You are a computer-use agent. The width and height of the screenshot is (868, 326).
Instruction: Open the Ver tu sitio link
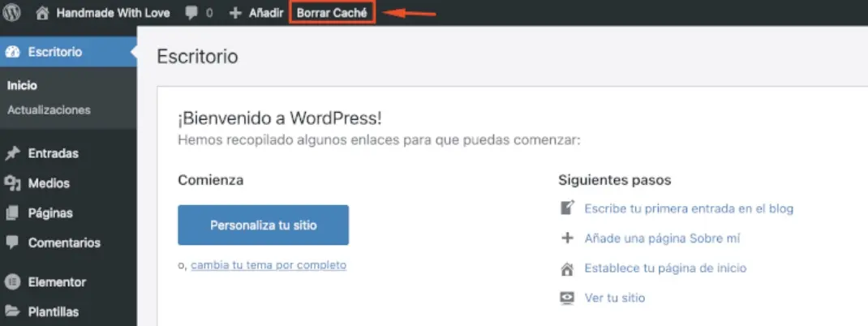point(614,298)
